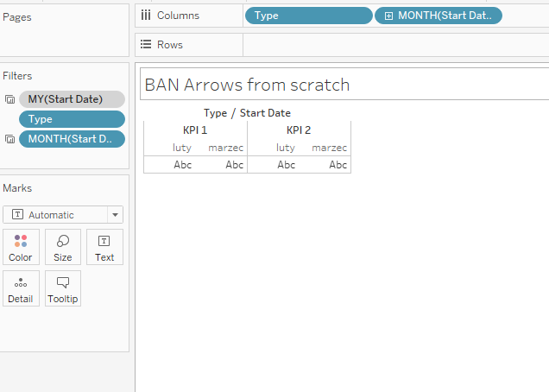Viewport: 549px width, 392px height.
Task: Click the icon left of MY(Start Date) filter
Action: pyautogui.click(x=9, y=99)
